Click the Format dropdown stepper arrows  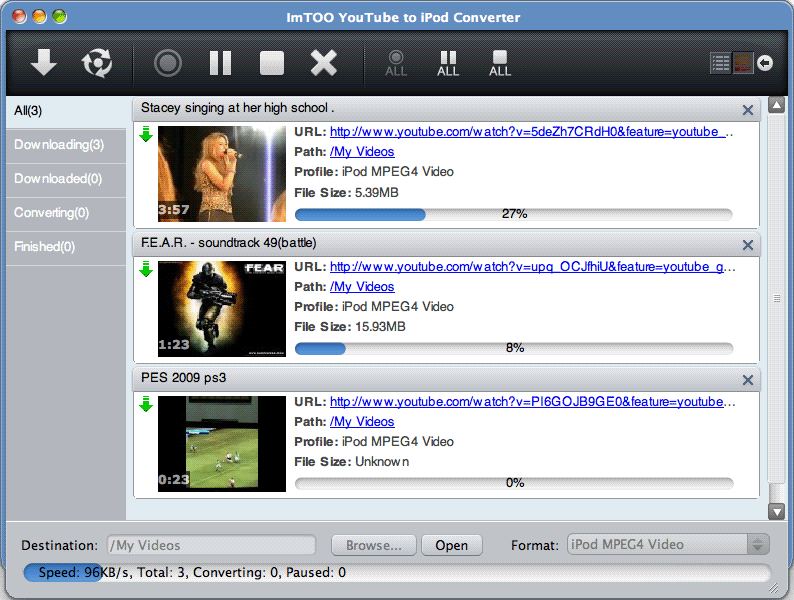758,545
